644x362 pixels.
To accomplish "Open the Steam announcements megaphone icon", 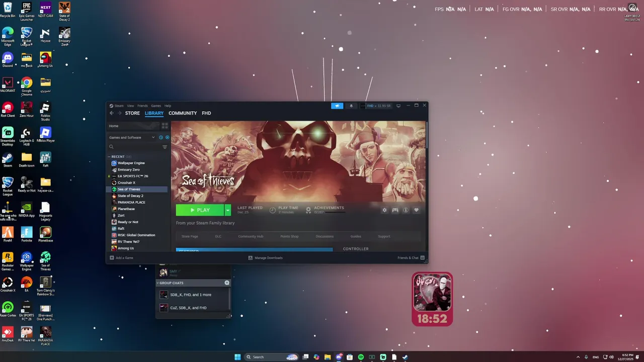I will pyautogui.click(x=337, y=106).
